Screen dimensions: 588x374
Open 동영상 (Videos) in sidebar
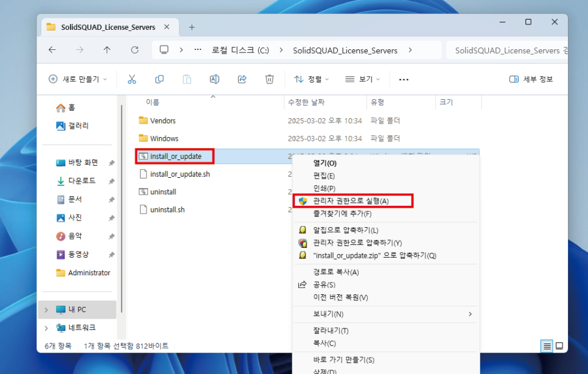click(x=72, y=255)
